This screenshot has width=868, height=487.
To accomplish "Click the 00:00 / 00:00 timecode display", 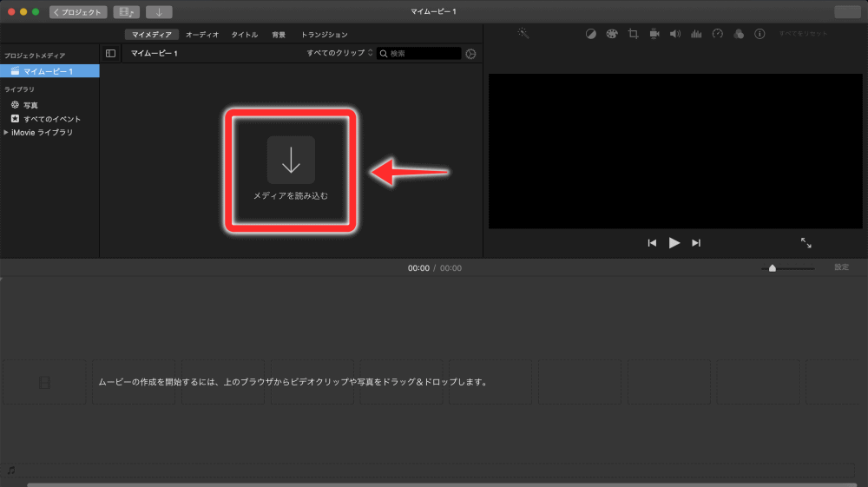I will 435,268.
